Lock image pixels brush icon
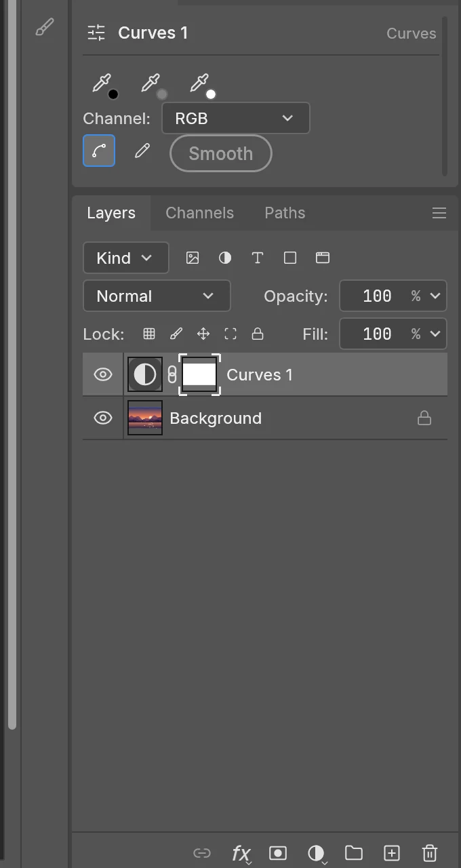Screen dimensions: 461x868 pos(176,334)
